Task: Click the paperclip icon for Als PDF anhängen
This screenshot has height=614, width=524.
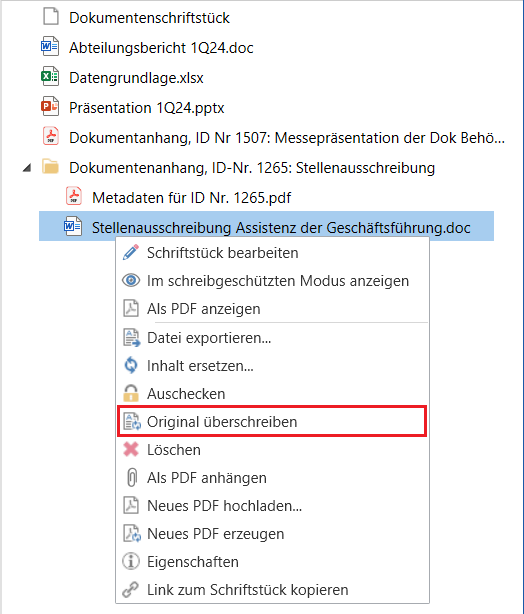Action: pyautogui.click(x=132, y=478)
